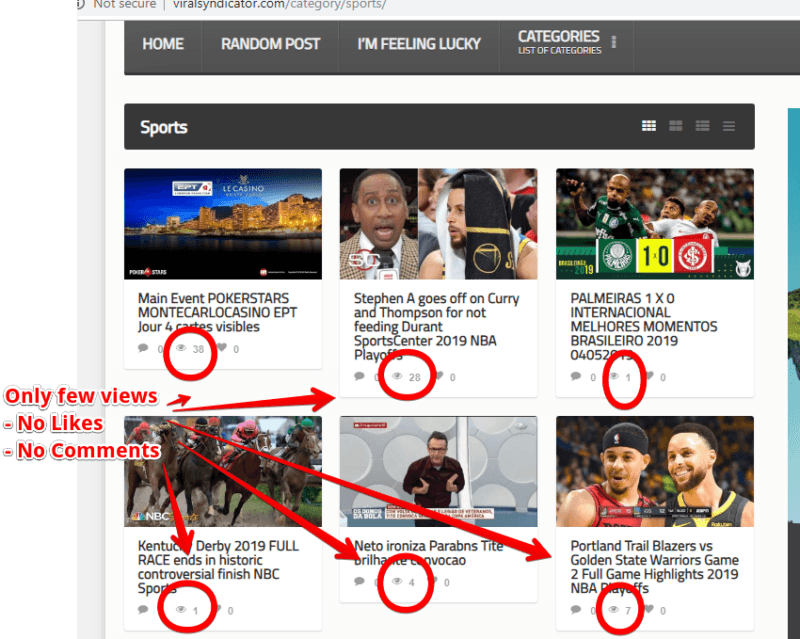
Task: Expand the CATEGORIES list menu
Action: pyautogui.click(x=559, y=42)
